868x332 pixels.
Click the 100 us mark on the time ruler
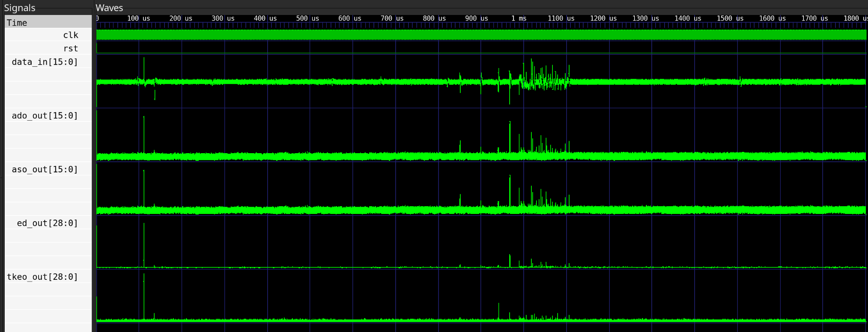139,18
